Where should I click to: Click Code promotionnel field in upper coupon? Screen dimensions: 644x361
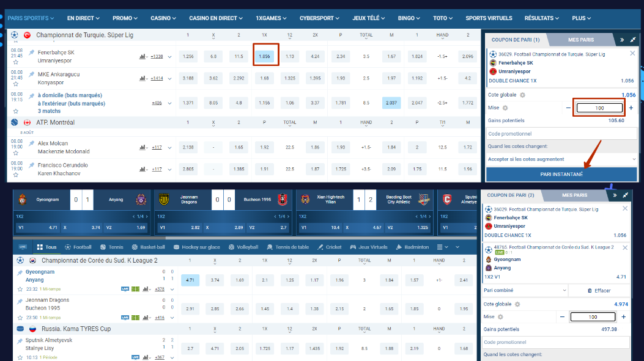[x=561, y=134]
